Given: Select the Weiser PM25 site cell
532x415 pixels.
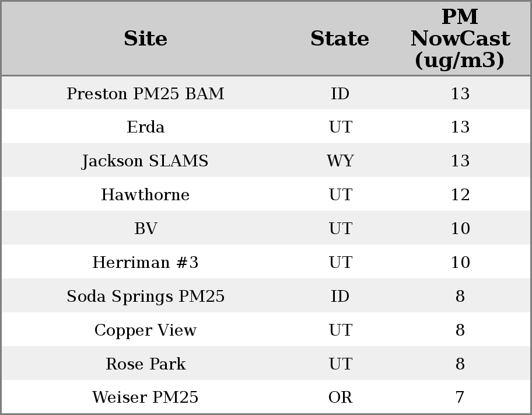Looking at the screenshot, I should [145, 397].
